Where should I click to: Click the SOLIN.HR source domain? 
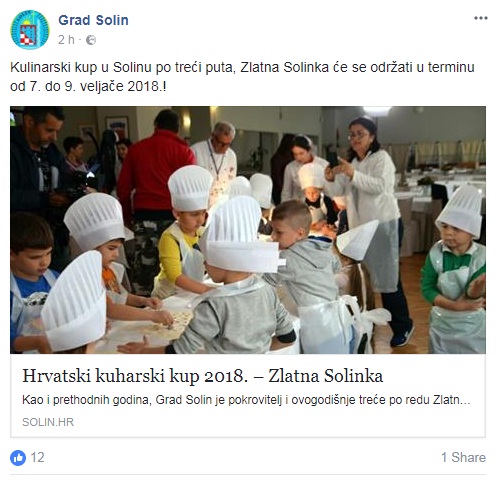(x=48, y=422)
